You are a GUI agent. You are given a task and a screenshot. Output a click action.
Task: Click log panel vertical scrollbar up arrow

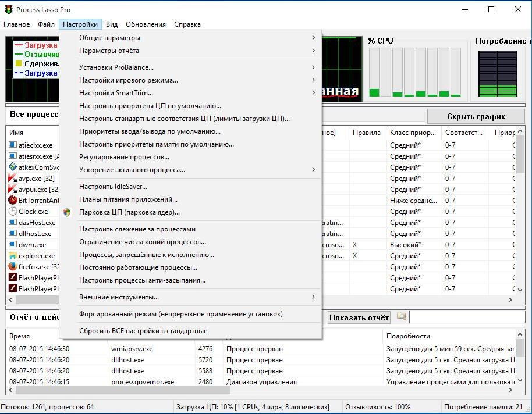tap(520, 335)
